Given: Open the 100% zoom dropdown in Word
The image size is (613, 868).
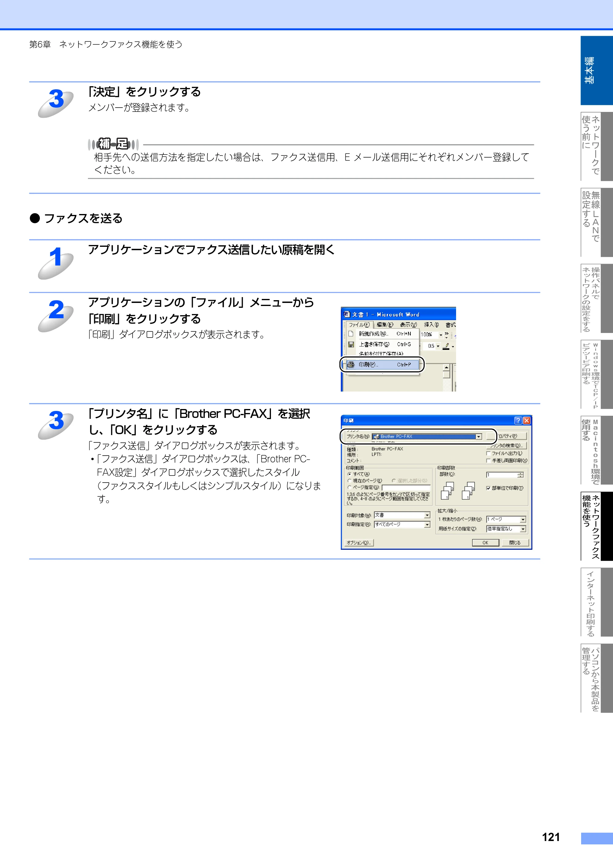Looking at the screenshot, I should coord(441,335).
